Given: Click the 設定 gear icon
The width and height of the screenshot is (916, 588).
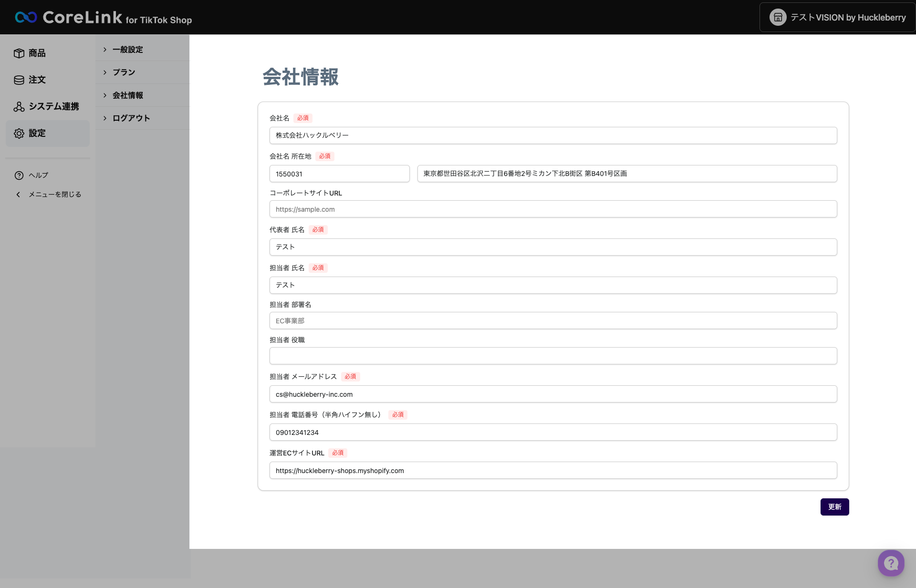Looking at the screenshot, I should click(x=19, y=134).
